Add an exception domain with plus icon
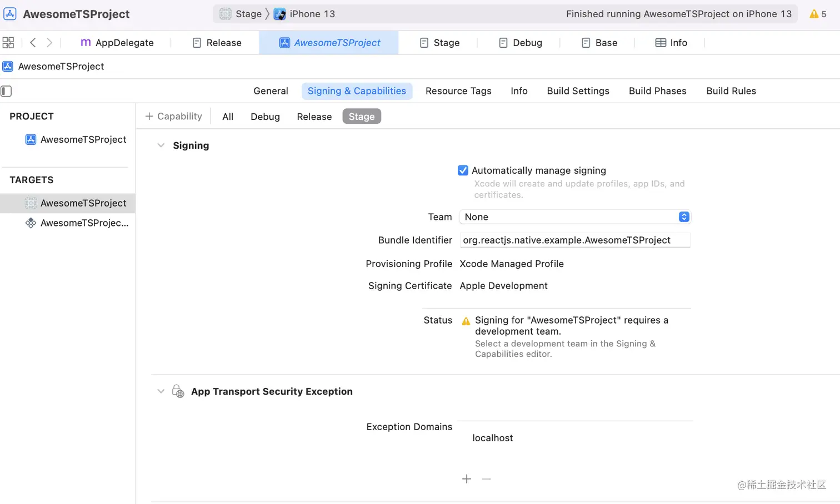Screen dimensions: 840x504 (x=467, y=479)
